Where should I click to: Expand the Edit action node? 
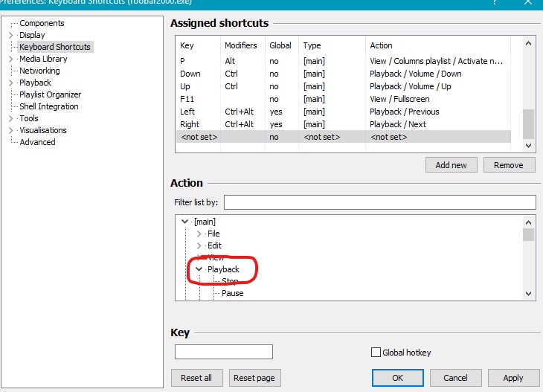(199, 245)
